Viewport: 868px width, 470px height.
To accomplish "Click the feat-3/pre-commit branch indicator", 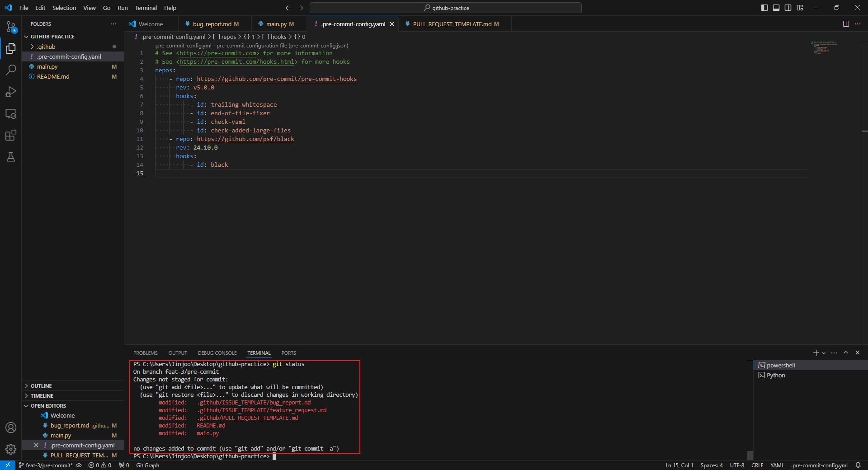I will point(45,465).
